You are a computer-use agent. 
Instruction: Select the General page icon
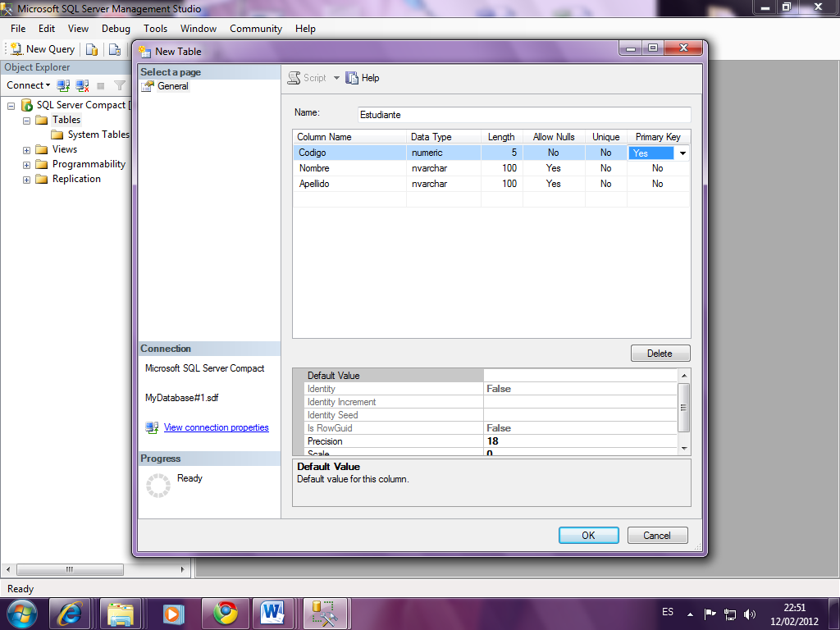148,86
